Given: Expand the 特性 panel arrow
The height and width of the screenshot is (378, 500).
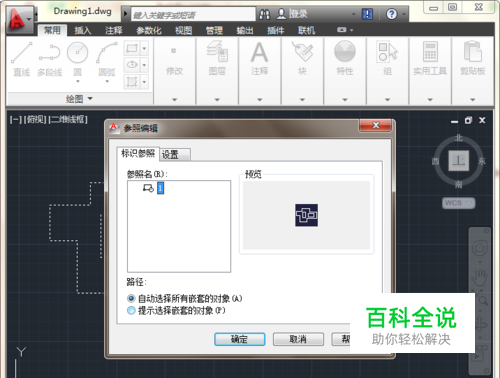Looking at the screenshot, I should (x=345, y=100).
